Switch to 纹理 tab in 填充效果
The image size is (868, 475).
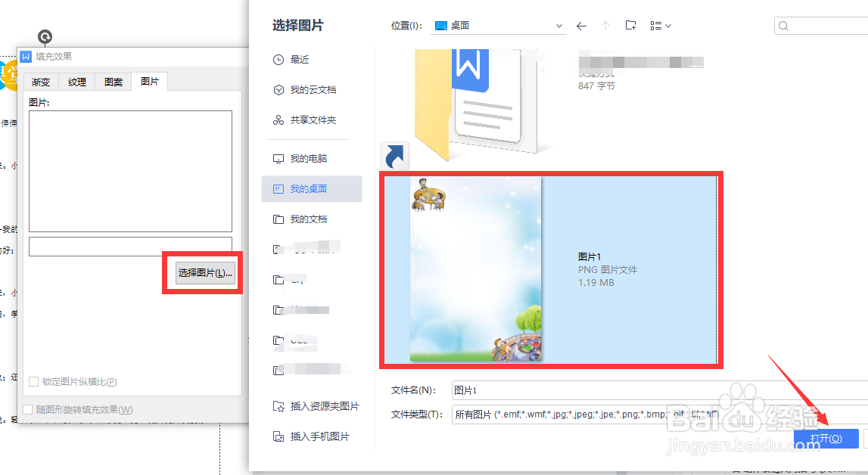[77, 82]
